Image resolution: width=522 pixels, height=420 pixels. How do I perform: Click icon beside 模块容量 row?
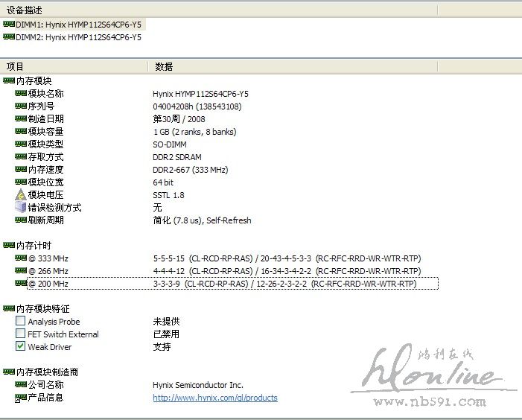(21, 131)
